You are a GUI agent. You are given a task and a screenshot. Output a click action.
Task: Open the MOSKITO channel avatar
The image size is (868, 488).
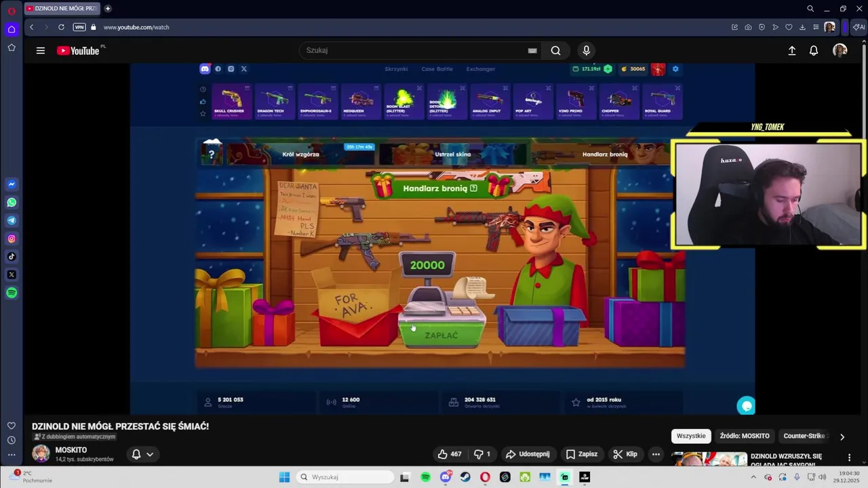pyautogui.click(x=41, y=453)
